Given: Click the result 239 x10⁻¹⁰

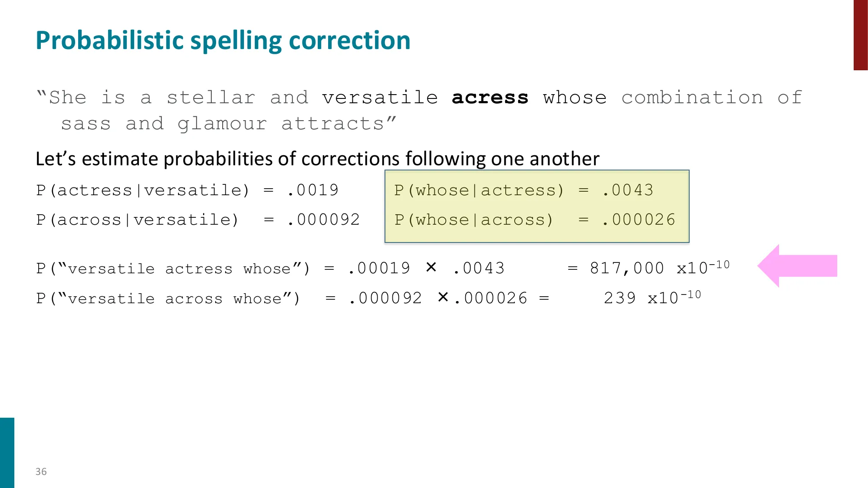Looking at the screenshot, I should point(652,298).
